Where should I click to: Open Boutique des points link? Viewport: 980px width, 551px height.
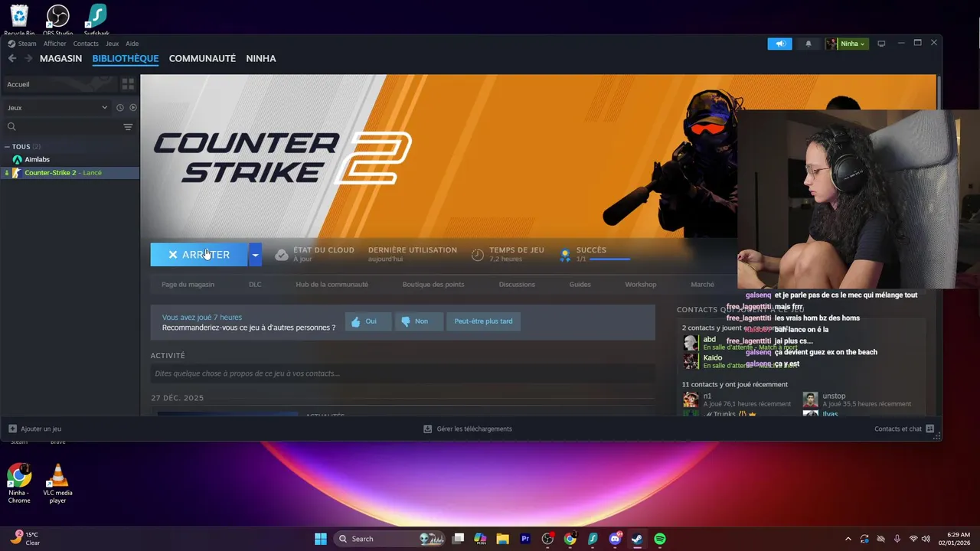click(433, 284)
